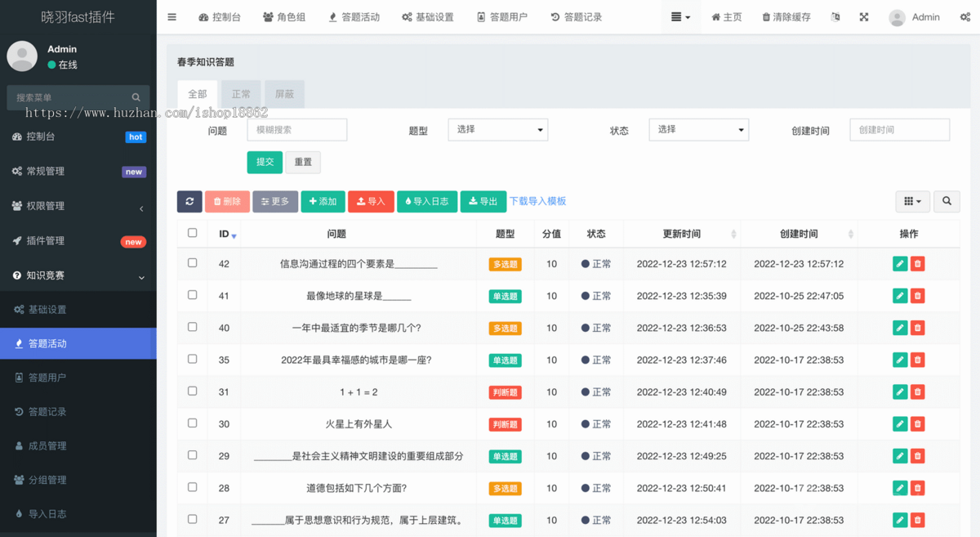Toggle the sidebar with the hamburger icon
980x537 pixels.
pyautogui.click(x=171, y=16)
